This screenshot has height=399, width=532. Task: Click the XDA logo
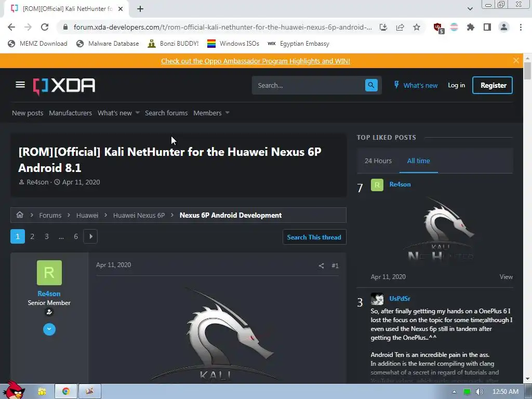click(x=64, y=86)
